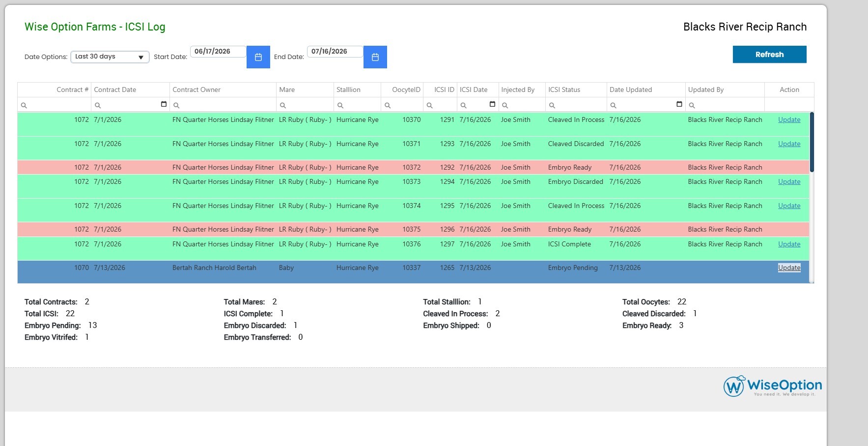The width and height of the screenshot is (868, 446).
Task: Click the Contract # filter search icon
Action: point(24,105)
